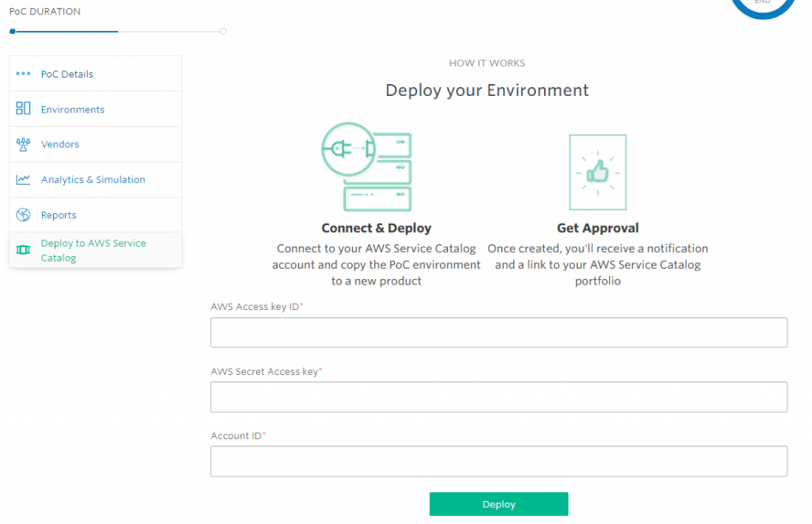Go to the Vendors section

coord(95,144)
